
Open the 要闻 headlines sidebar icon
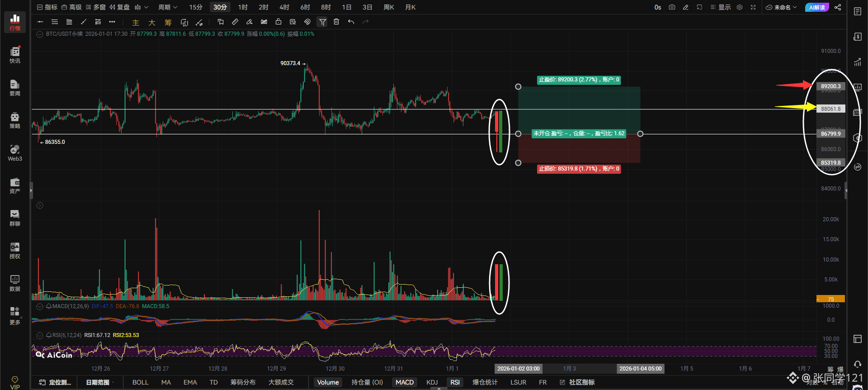coord(15,87)
